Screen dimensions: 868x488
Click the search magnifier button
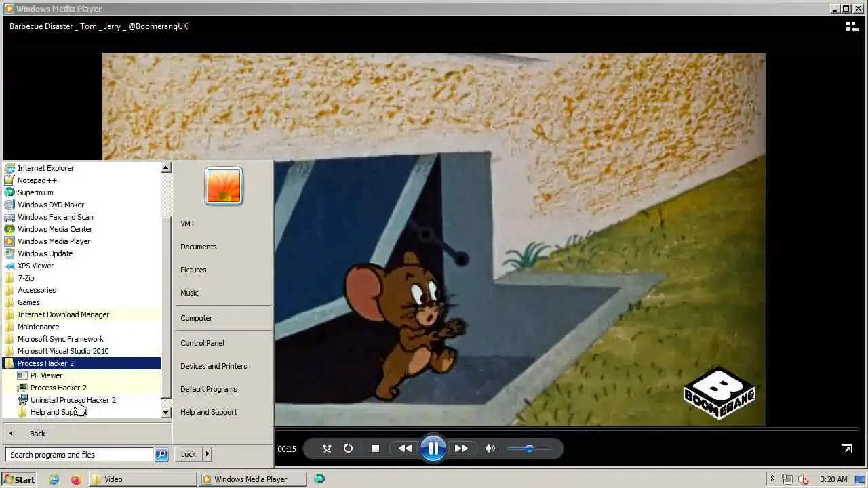[x=161, y=455]
